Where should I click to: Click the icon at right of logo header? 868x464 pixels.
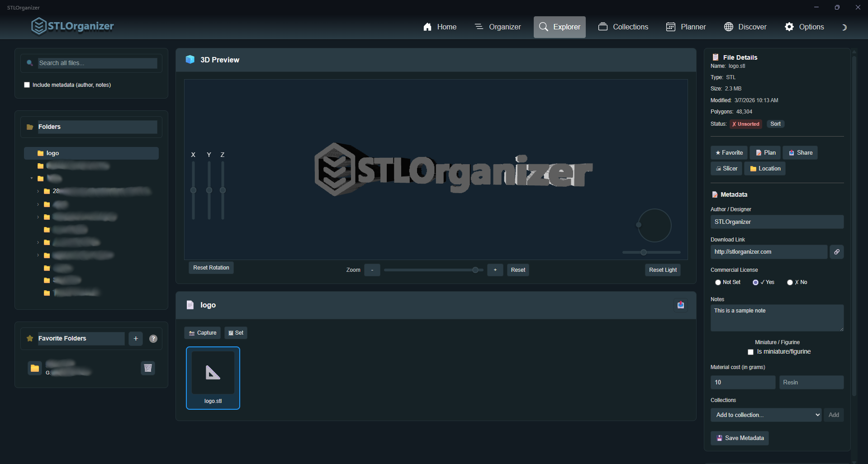click(680, 305)
